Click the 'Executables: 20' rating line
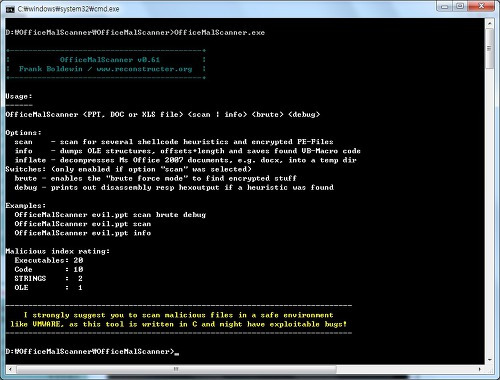500x380 pixels. pyautogui.click(x=49, y=260)
